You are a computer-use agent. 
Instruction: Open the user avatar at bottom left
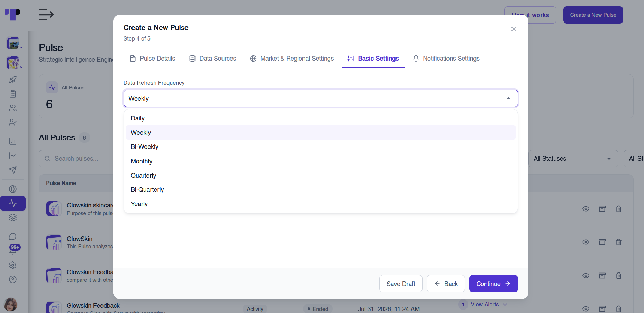click(x=11, y=305)
